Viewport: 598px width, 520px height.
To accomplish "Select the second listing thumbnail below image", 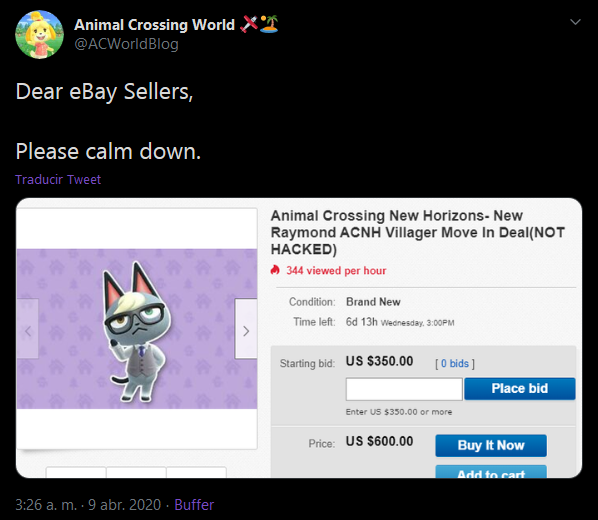I will [136, 472].
